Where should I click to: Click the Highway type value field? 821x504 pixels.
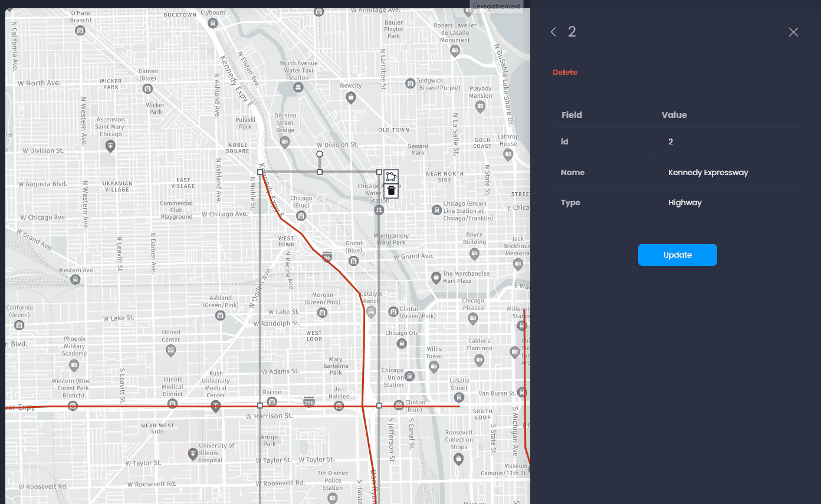(x=730, y=203)
